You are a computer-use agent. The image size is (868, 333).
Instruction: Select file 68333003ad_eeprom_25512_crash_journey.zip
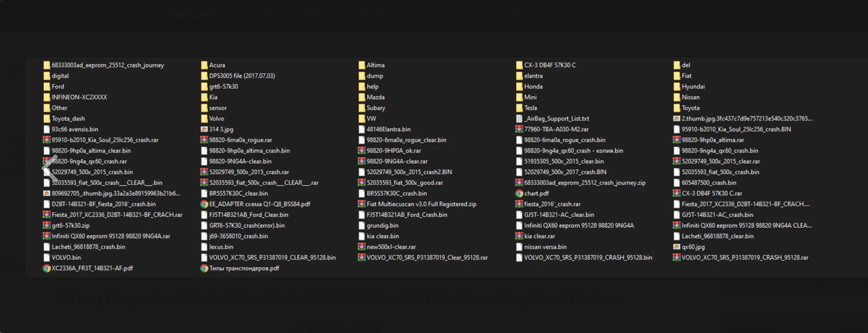584,183
